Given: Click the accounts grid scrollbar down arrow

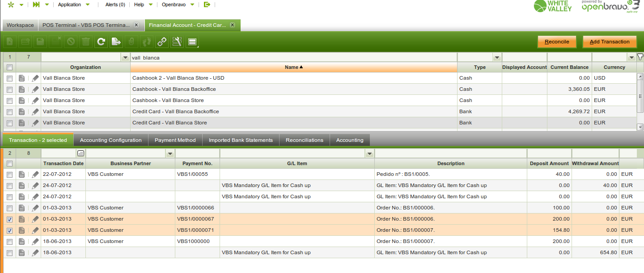Looking at the screenshot, I should click(640, 128).
